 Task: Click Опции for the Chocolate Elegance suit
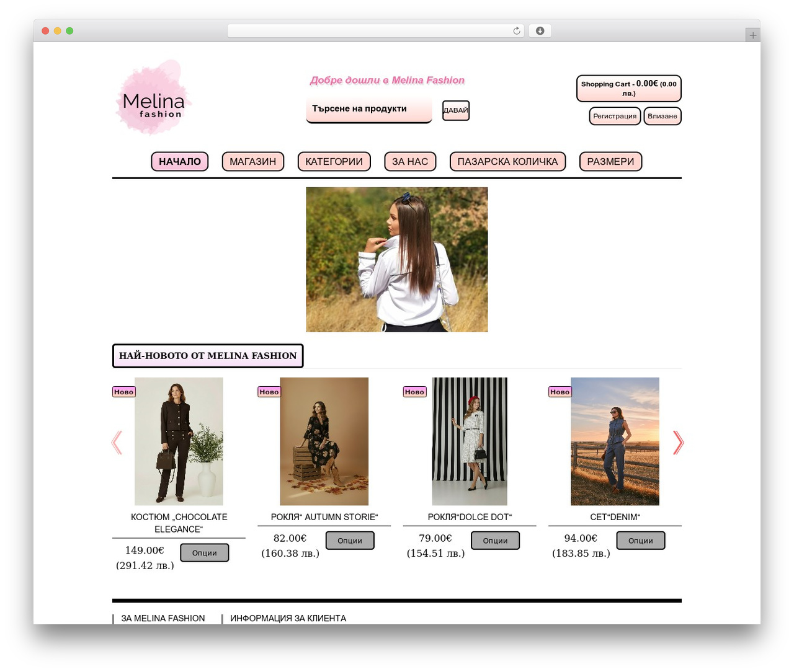[x=205, y=553]
